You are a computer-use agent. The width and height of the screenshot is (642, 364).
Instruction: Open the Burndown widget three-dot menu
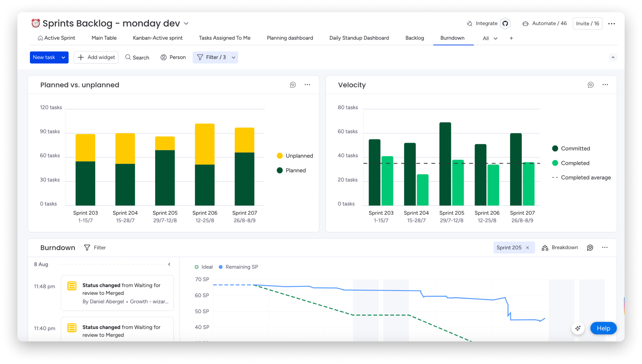[605, 248]
